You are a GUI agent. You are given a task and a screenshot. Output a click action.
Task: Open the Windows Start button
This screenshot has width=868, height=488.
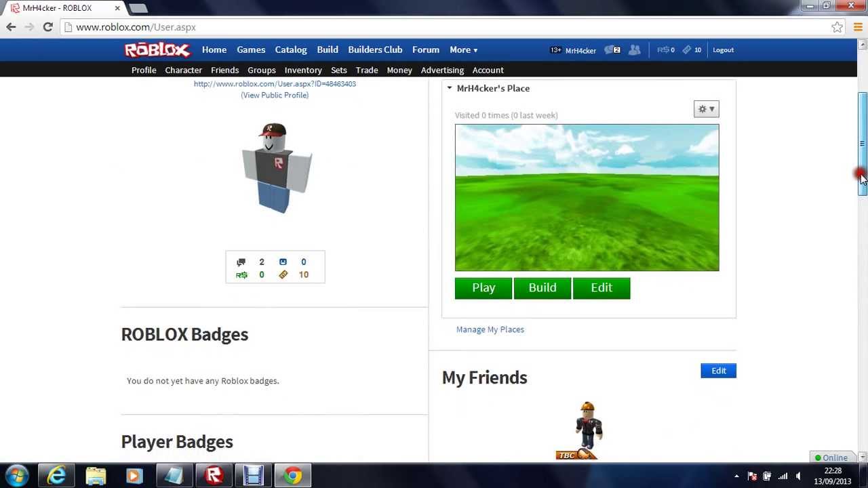click(16, 476)
